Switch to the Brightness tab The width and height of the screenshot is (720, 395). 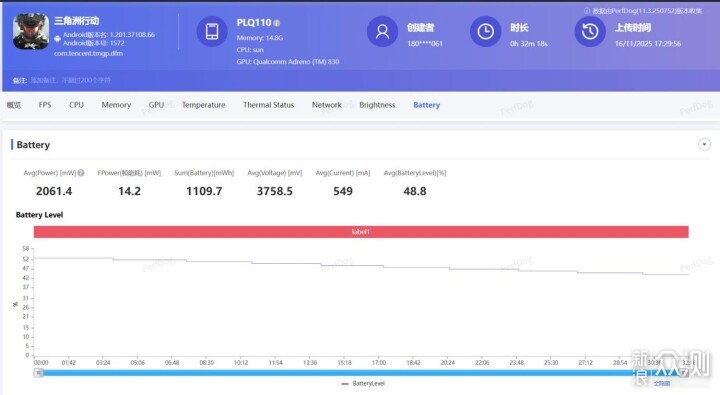tap(377, 105)
